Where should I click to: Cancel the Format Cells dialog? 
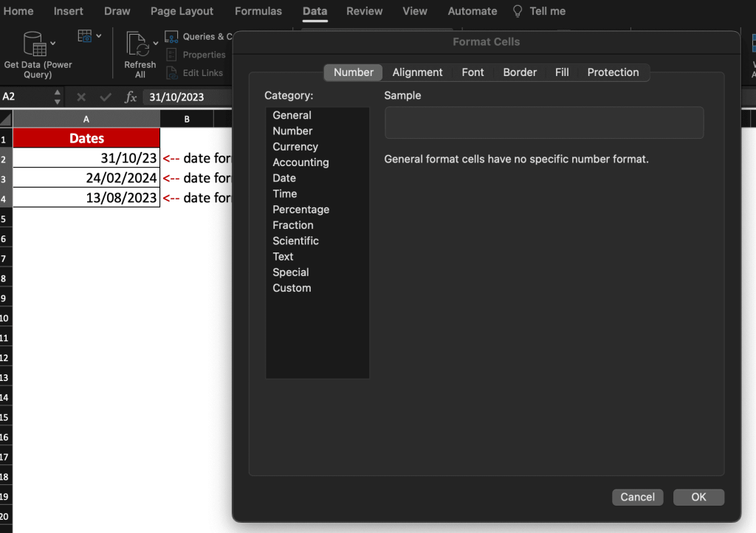[637, 497]
